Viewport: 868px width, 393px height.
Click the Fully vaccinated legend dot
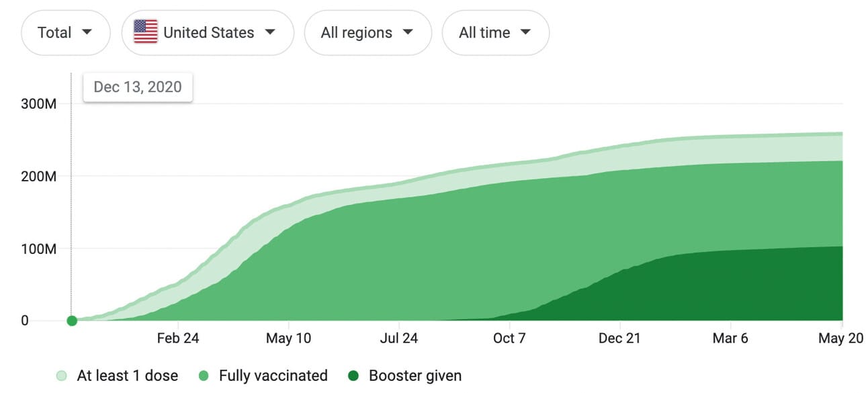204,376
